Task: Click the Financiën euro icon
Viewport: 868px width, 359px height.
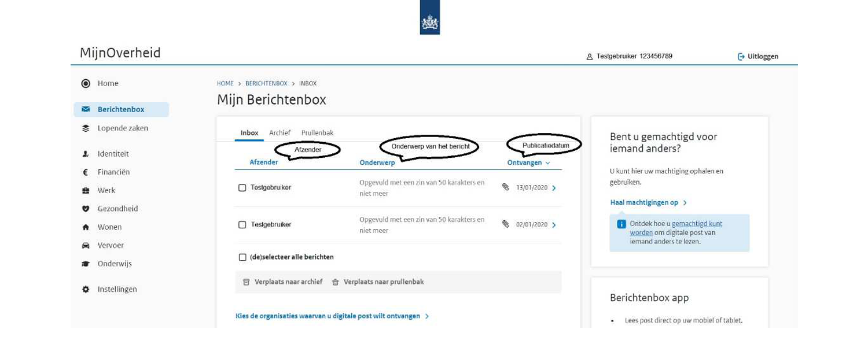Action: (85, 172)
